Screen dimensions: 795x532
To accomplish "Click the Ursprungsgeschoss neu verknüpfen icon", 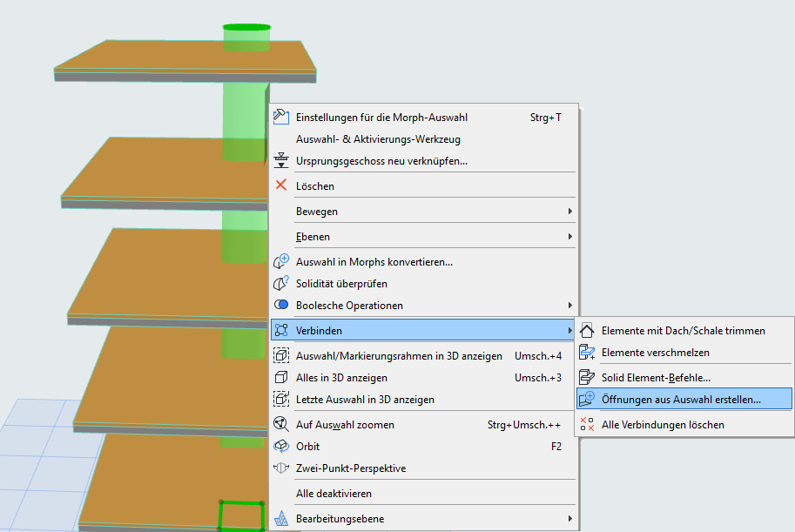I will click(x=281, y=160).
